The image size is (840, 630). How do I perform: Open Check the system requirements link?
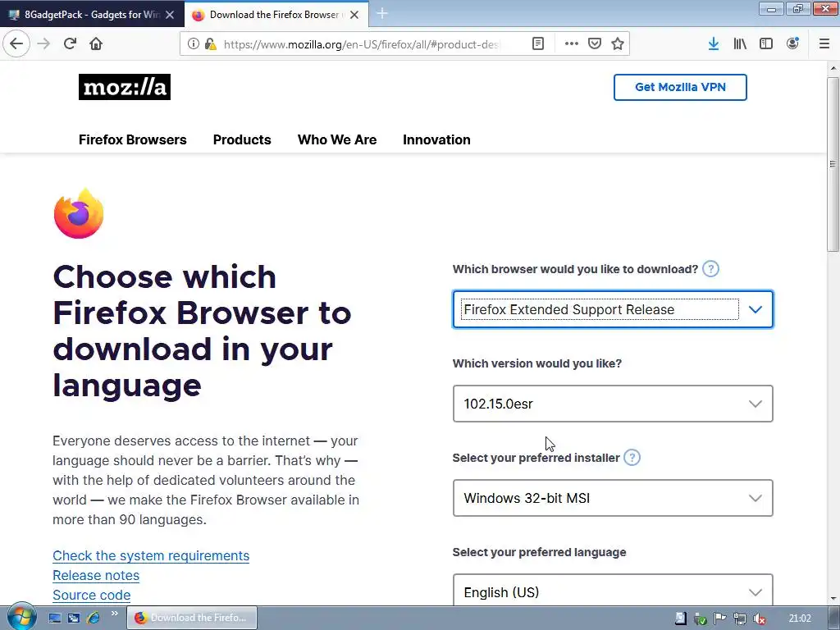[x=151, y=555]
